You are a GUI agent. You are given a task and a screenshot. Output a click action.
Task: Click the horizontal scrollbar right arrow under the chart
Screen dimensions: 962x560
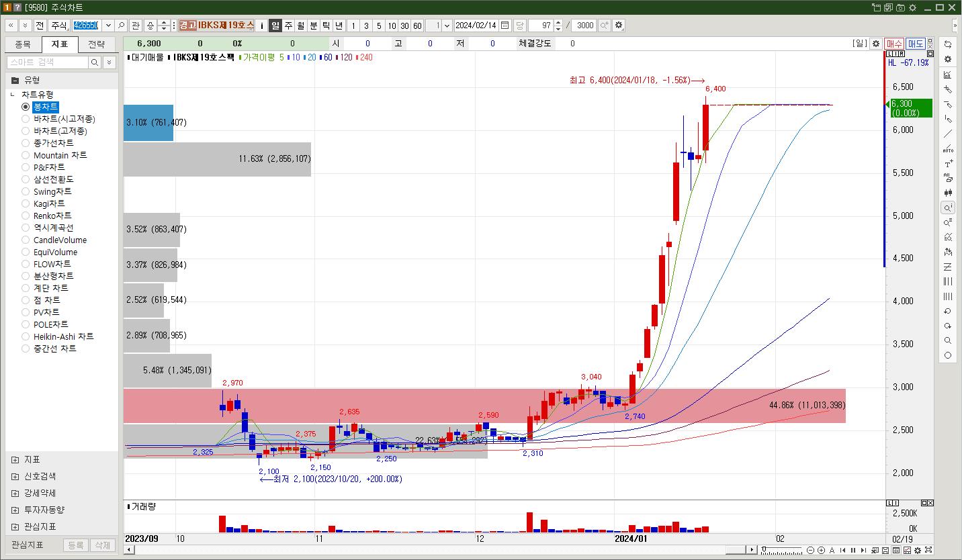752,550
